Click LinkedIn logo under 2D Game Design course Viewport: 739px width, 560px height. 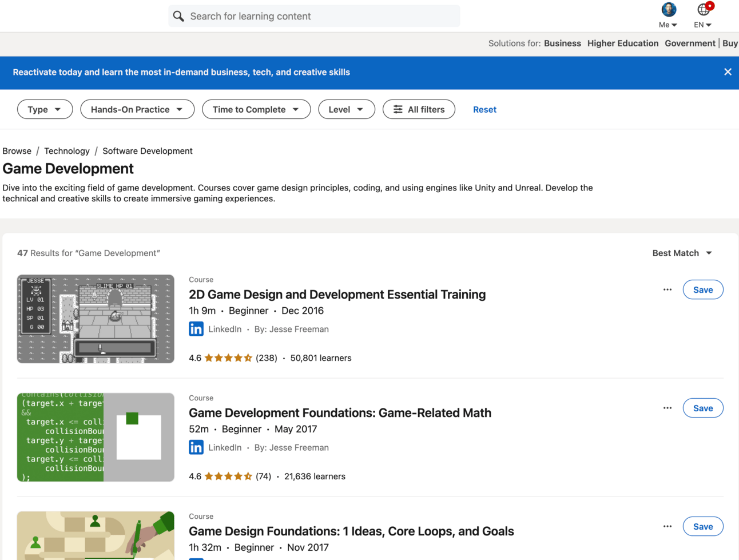[196, 329]
